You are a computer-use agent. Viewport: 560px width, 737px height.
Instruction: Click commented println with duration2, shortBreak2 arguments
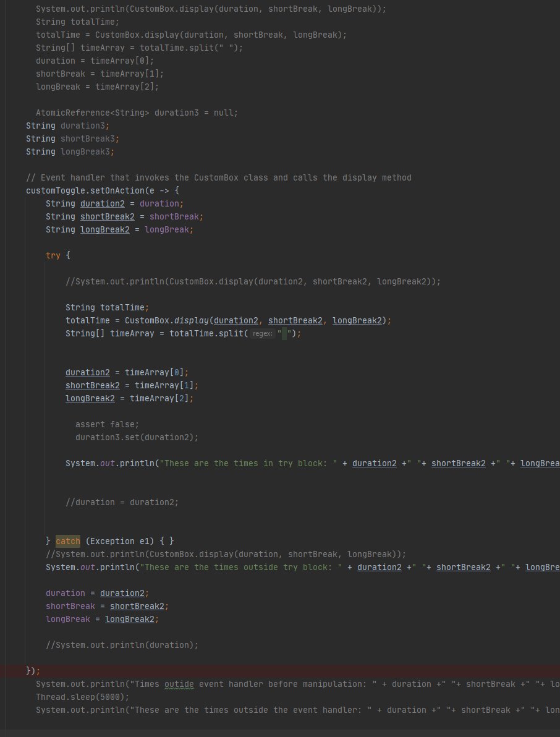253,281
